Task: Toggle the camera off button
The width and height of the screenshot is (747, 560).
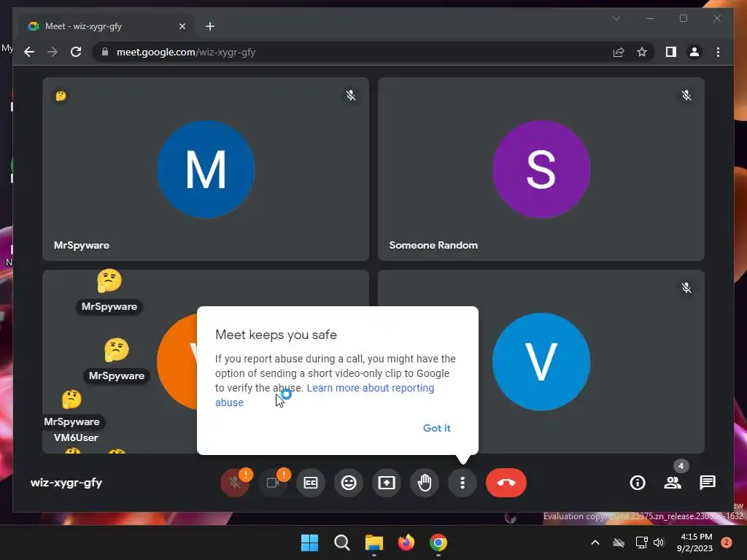Action: pos(273,483)
